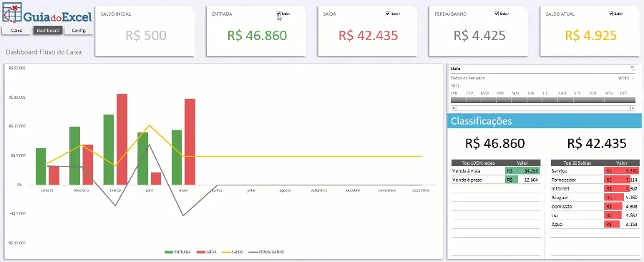
Task: Toggle the SAÍDA card checkbox
Action: tap(388, 14)
